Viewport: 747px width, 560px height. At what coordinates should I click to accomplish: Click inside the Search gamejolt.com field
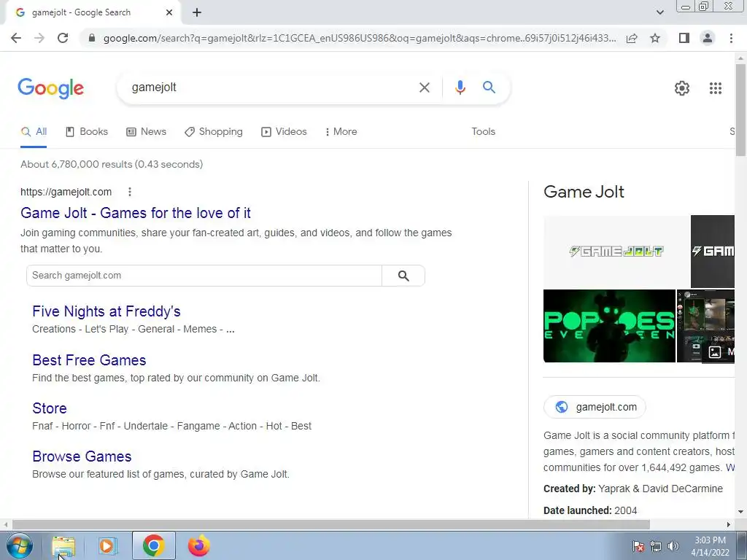pos(204,276)
